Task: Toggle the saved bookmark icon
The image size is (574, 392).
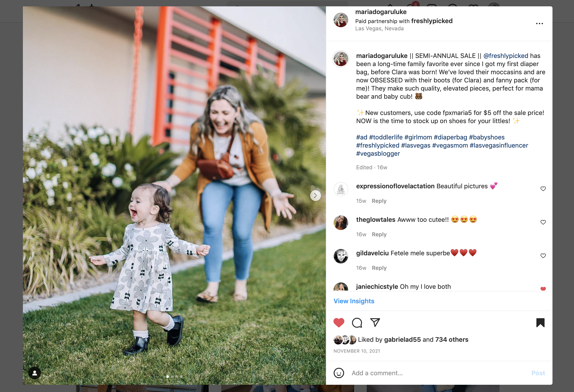Action: pos(540,323)
